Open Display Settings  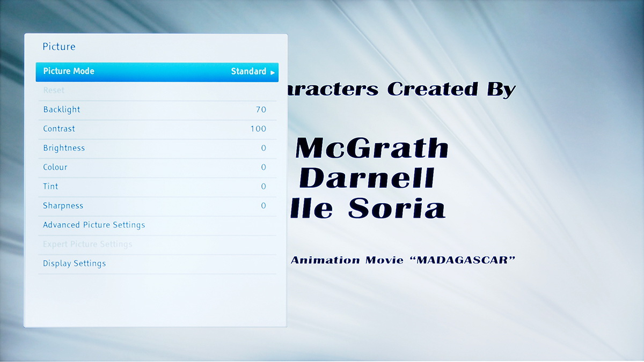[157, 264]
